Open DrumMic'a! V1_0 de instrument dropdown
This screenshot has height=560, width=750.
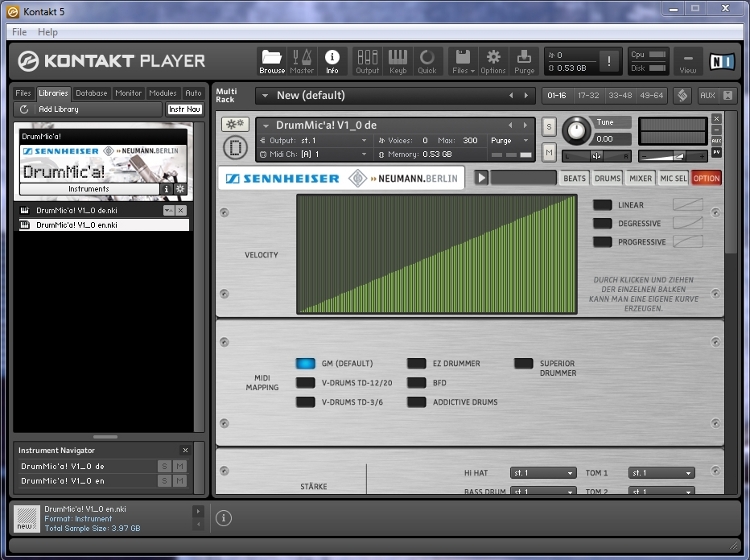pyautogui.click(x=265, y=126)
